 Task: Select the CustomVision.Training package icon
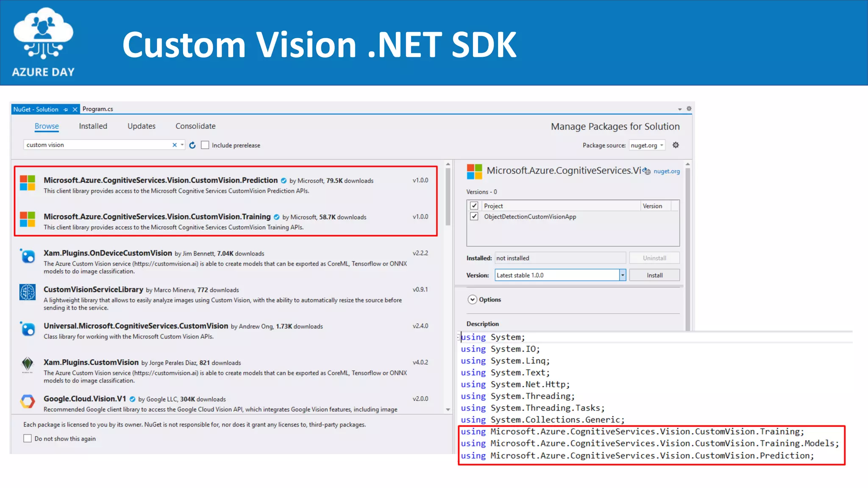pyautogui.click(x=28, y=219)
